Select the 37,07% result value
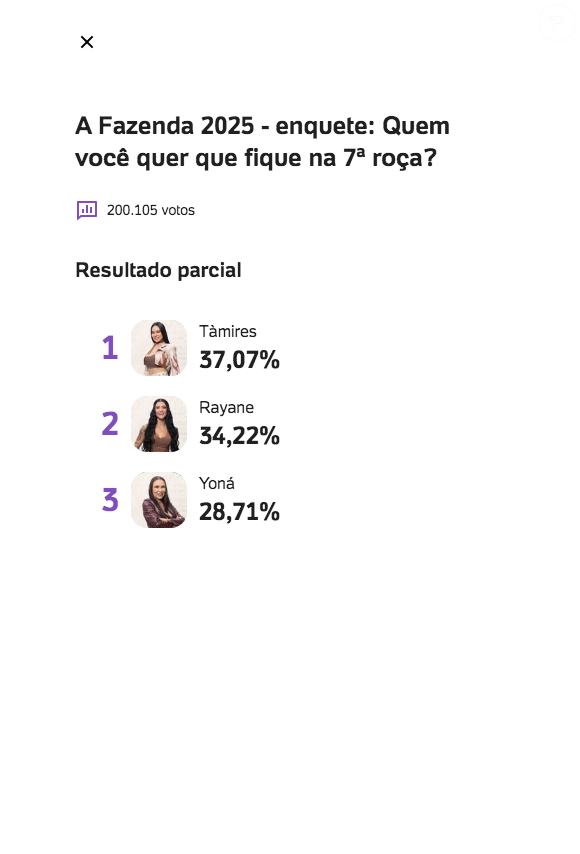This screenshot has width=580, height=854. [239, 360]
